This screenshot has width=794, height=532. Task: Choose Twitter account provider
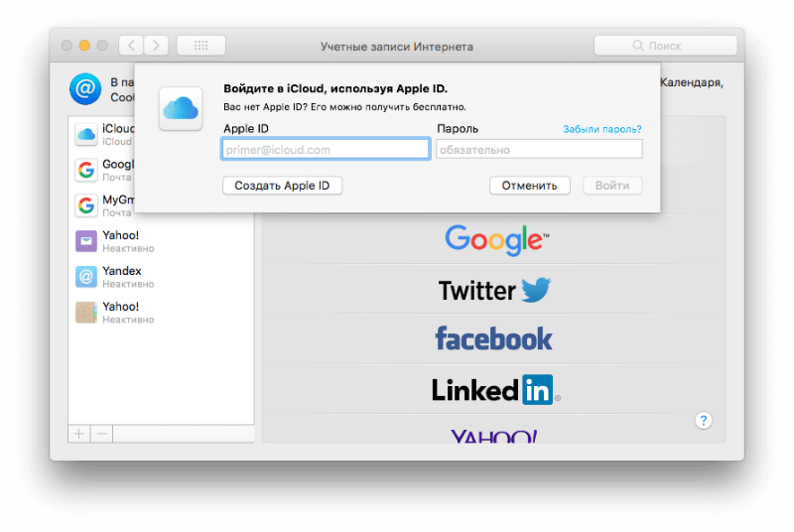coord(494,290)
